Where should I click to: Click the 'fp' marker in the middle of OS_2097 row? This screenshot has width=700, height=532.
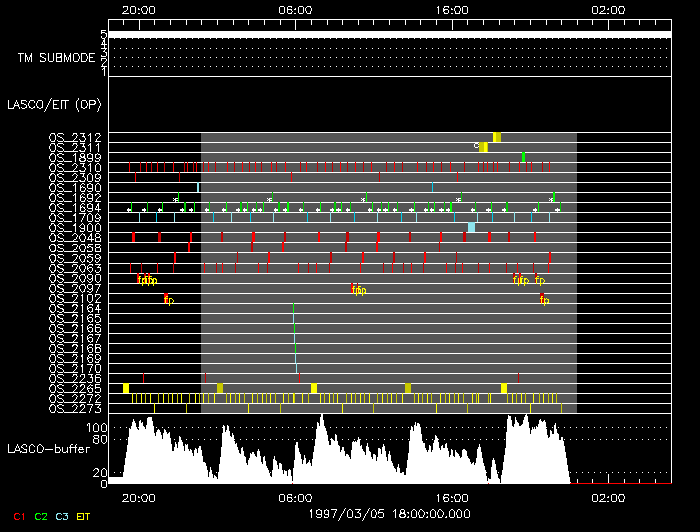(359, 290)
